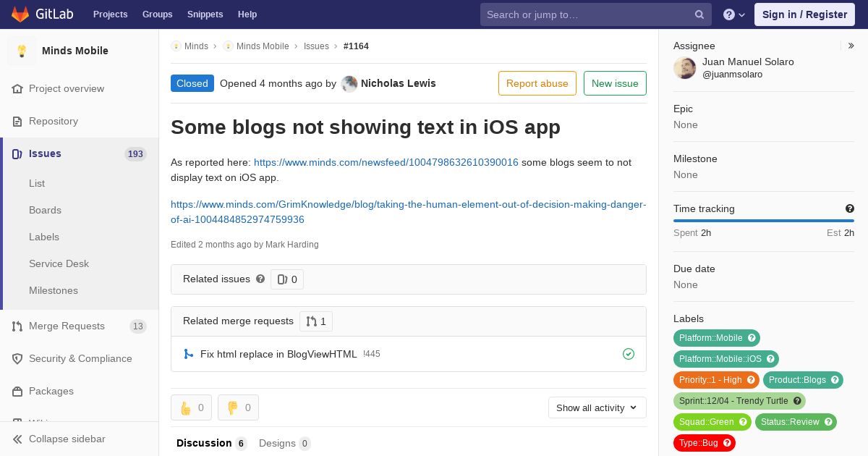
Task: Click the Minds breadcrumb link
Action: pyautogui.click(x=196, y=46)
